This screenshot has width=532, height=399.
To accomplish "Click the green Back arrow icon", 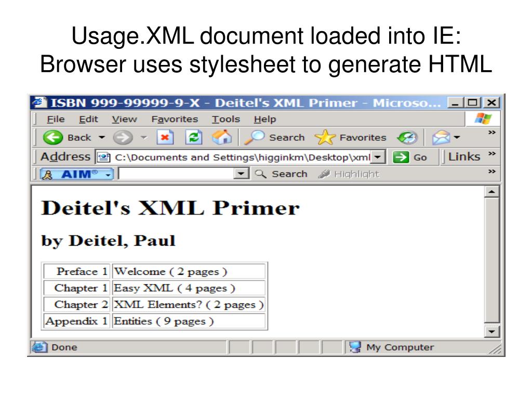I will (52, 137).
